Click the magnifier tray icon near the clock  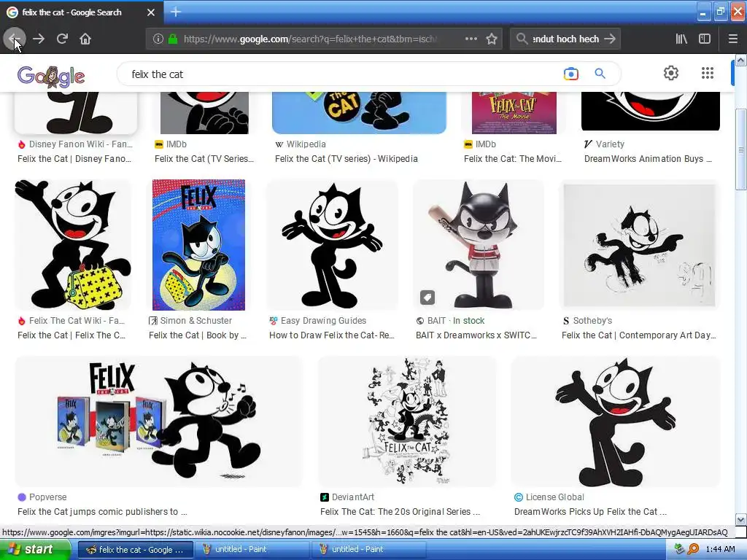(693, 550)
